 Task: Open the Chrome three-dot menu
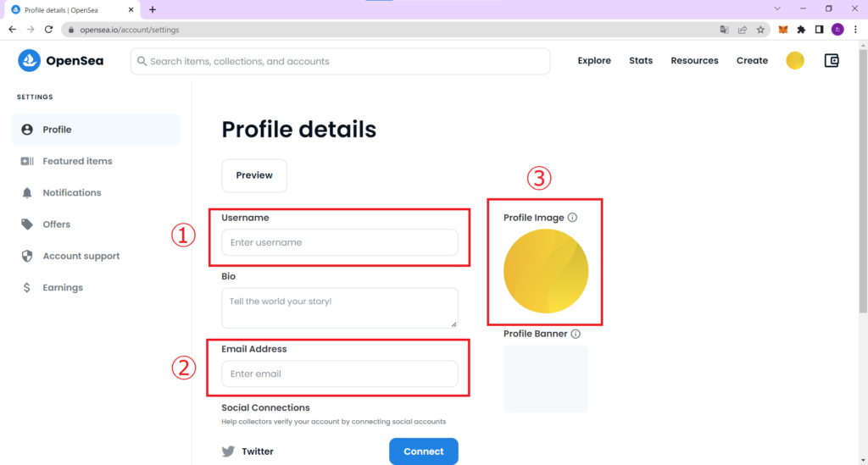tap(855, 30)
